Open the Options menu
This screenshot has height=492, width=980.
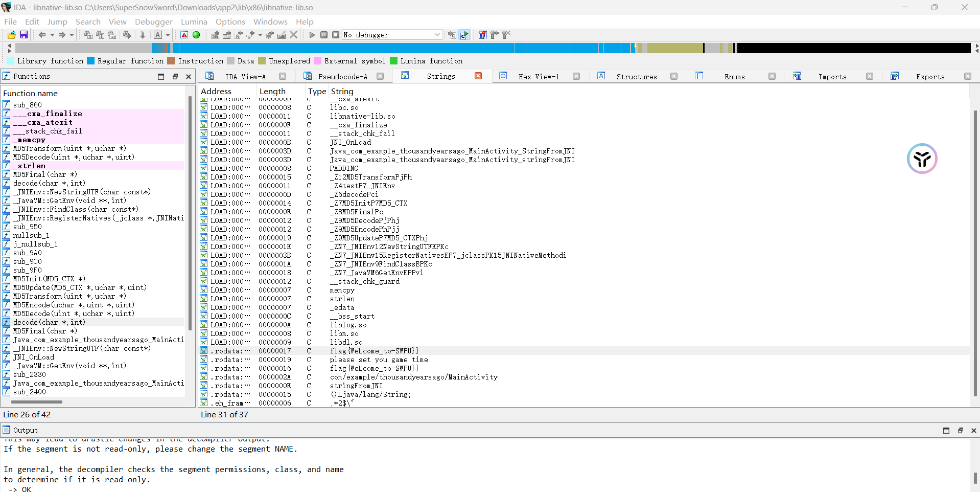[x=230, y=21]
